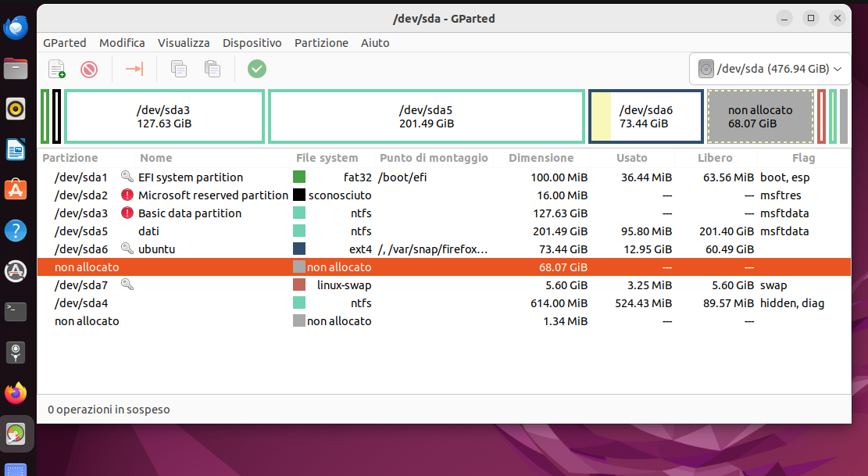Click the Apply all operations checkmark icon
The width and height of the screenshot is (868, 476).
click(x=257, y=70)
